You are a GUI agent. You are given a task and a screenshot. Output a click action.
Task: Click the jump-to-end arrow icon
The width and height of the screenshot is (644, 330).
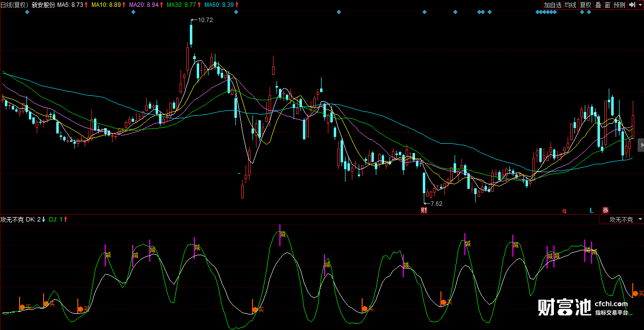pyautogui.click(x=632, y=5)
